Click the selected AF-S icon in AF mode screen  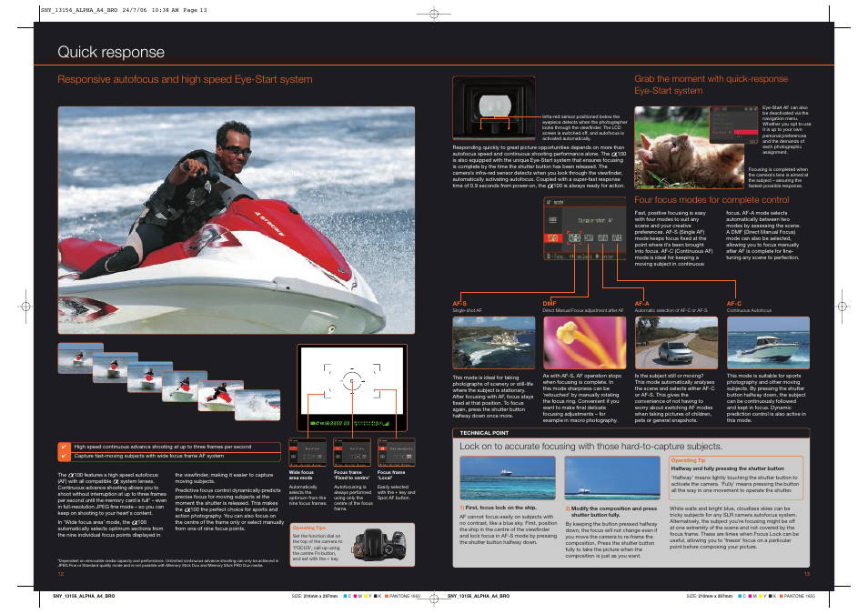click(574, 237)
